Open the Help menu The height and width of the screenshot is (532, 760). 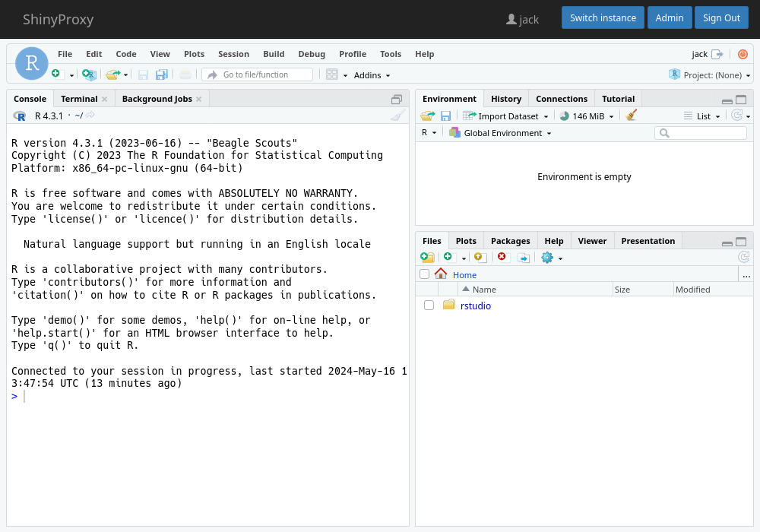425,54
